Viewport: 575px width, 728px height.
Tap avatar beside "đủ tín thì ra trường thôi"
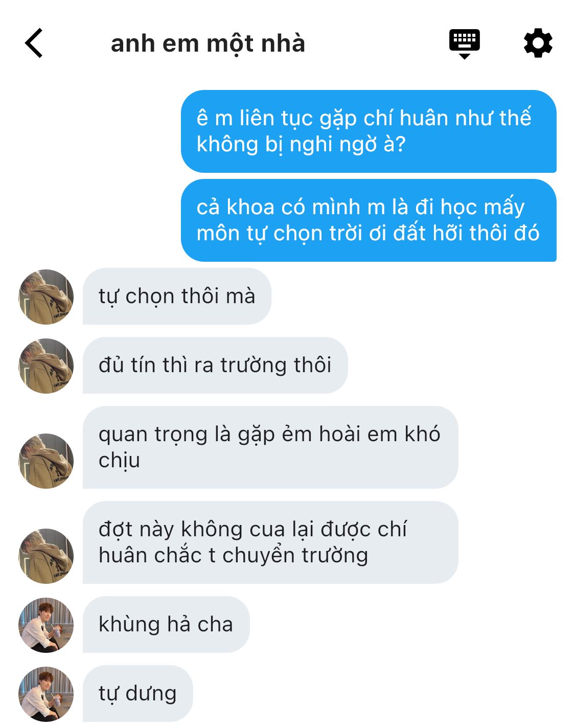tap(46, 366)
